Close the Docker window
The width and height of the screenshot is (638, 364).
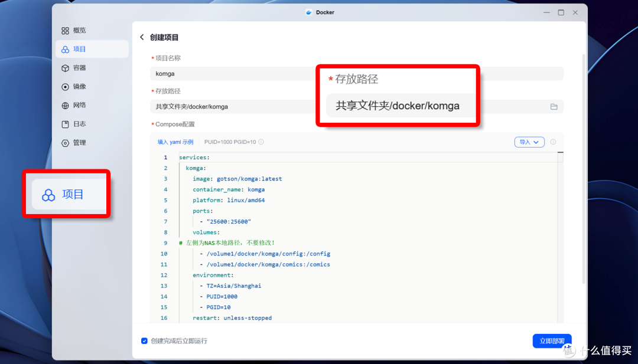point(575,12)
